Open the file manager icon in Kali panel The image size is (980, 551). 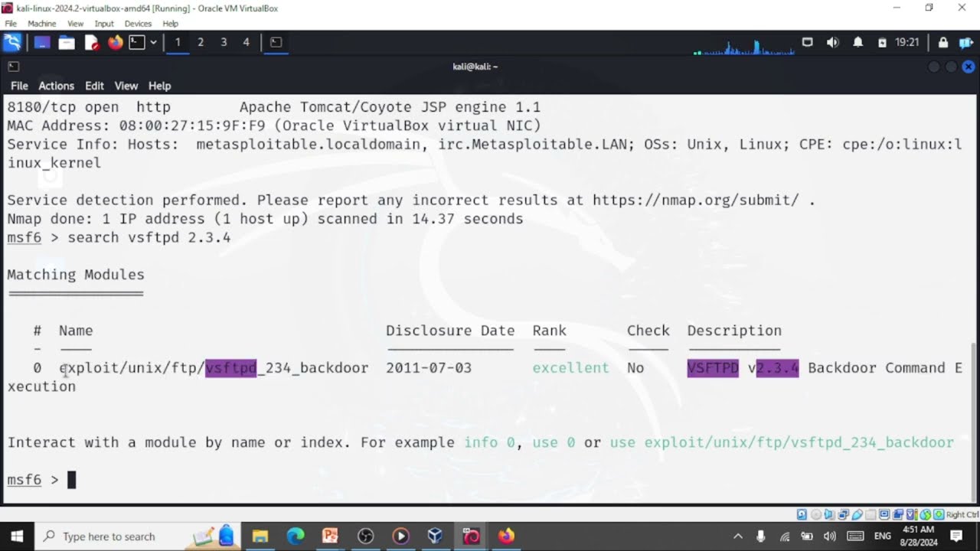click(67, 42)
